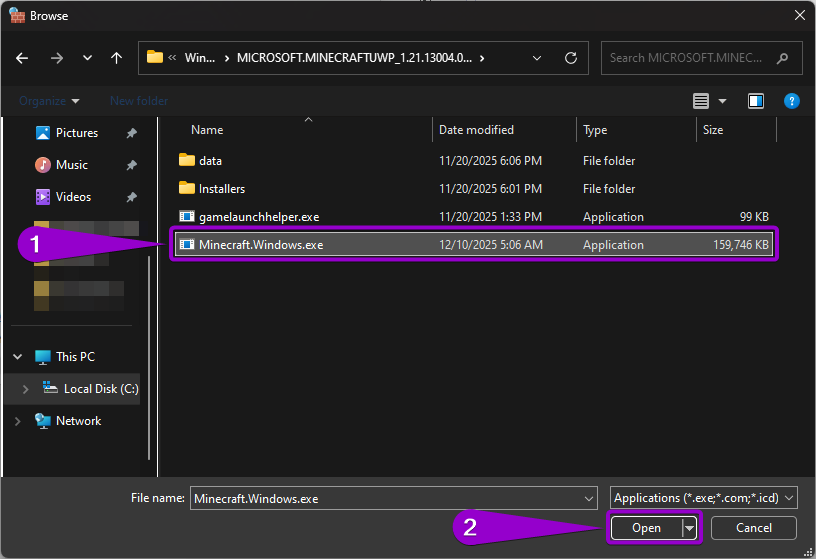This screenshot has width=816, height=559.
Task: Click the pin icon next to Music
Action: (131, 165)
